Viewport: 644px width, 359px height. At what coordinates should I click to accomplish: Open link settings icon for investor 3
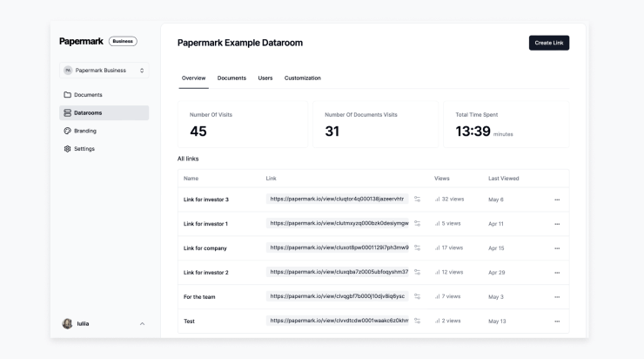coord(417,199)
